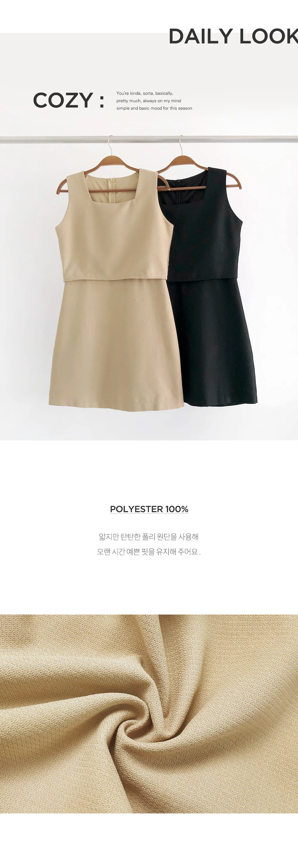Click the beige fabric swatch close-up
298x868 pixels.
point(149,714)
